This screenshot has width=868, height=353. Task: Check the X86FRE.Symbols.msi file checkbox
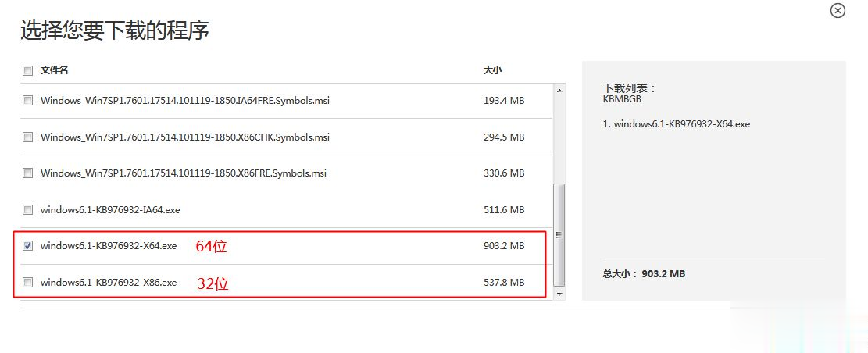[x=27, y=173]
